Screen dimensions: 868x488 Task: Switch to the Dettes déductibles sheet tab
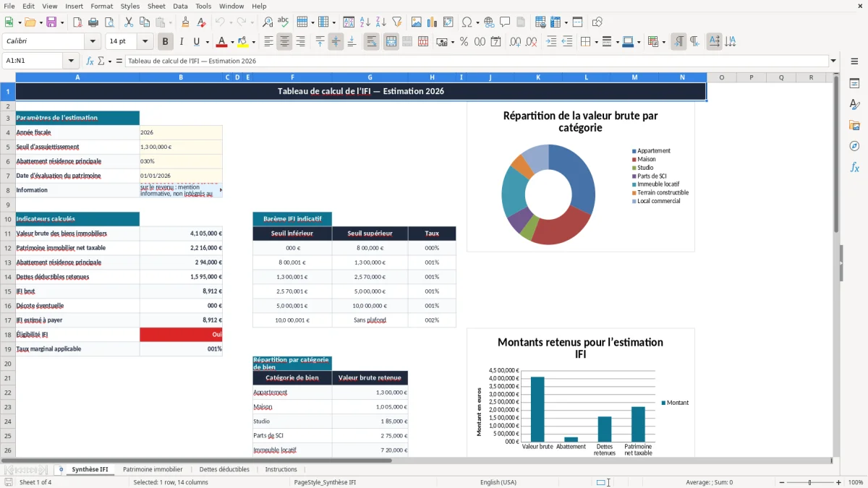224,469
